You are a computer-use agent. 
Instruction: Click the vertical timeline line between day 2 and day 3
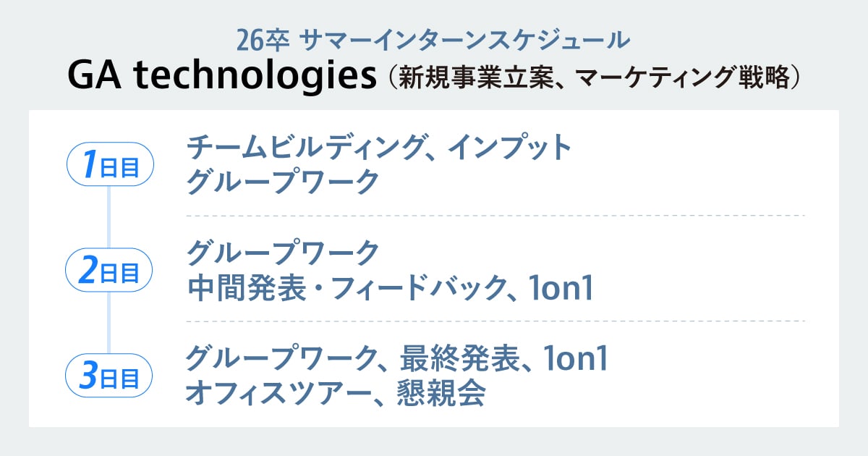click(109, 323)
